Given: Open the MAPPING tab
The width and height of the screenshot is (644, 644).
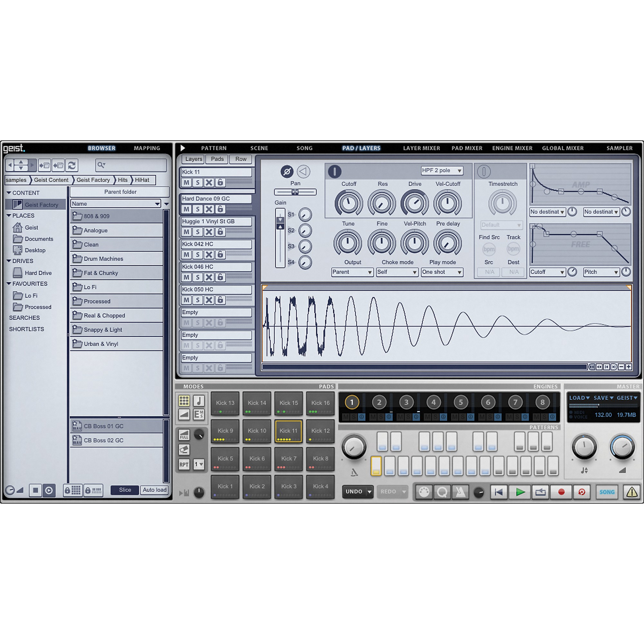Looking at the screenshot, I should pyautogui.click(x=147, y=148).
